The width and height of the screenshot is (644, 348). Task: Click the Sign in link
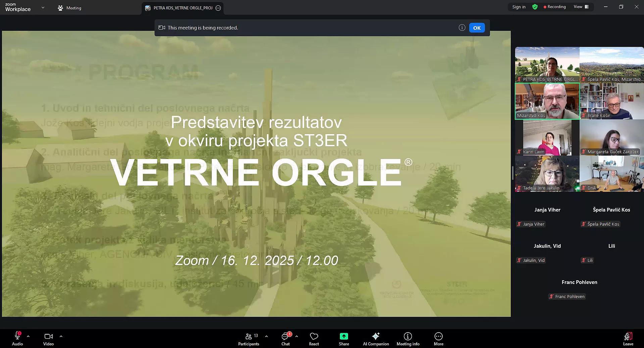pyautogui.click(x=519, y=7)
